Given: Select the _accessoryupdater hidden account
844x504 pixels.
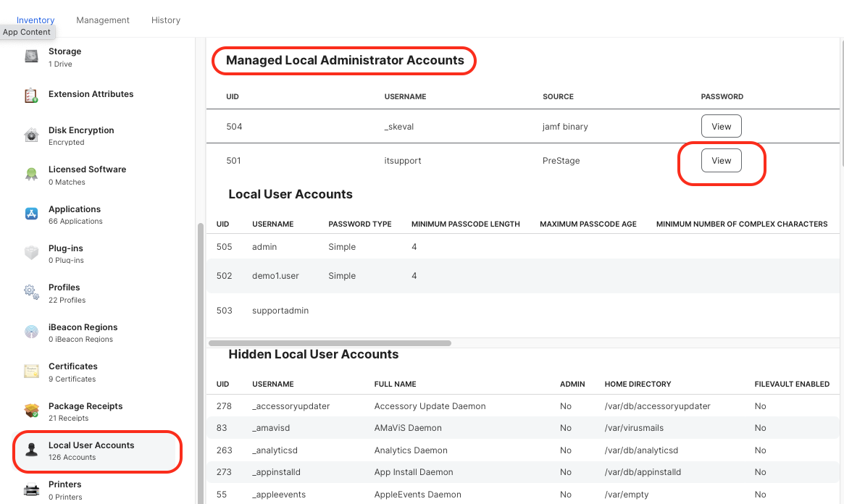Looking at the screenshot, I should [522, 406].
